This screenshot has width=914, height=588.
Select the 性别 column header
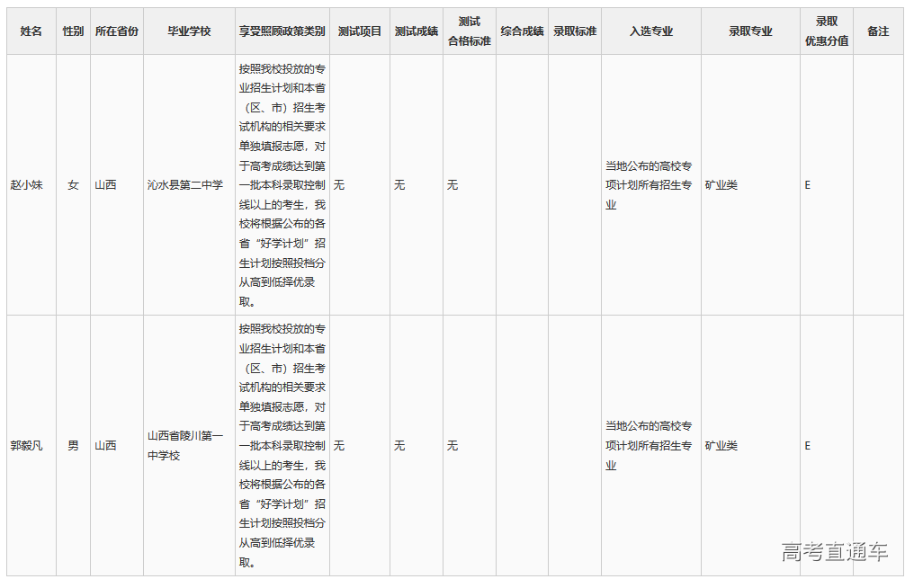[x=72, y=30]
